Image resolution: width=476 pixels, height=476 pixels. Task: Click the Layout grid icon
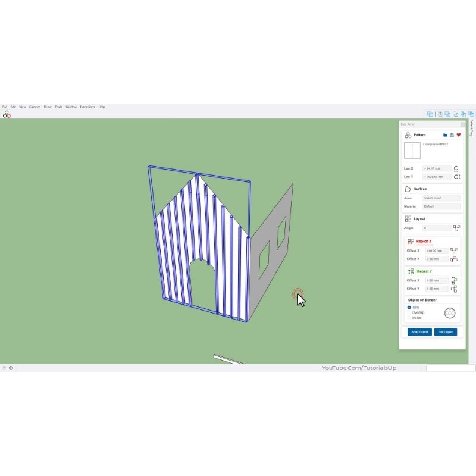[408, 219]
